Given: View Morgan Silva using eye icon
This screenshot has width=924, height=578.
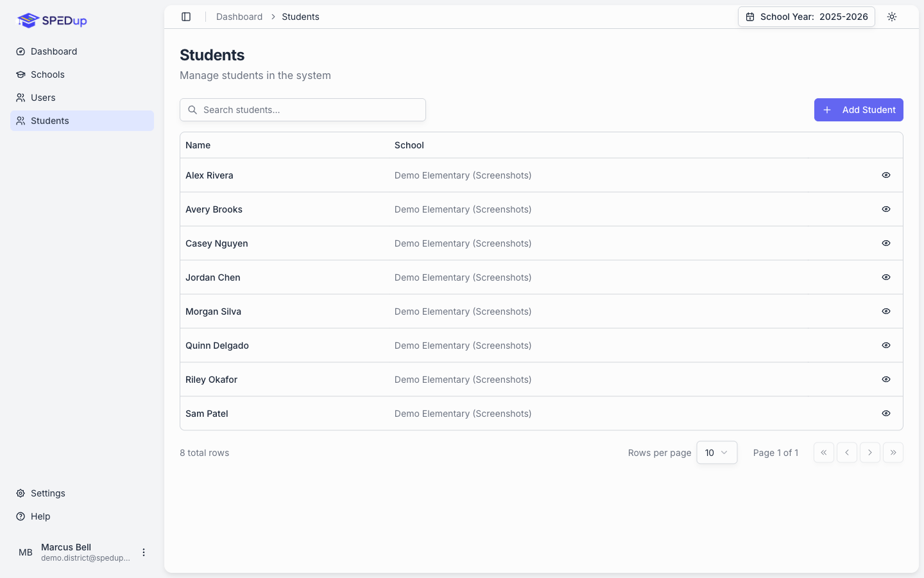Looking at the screenshot, I should coord(886,311).
